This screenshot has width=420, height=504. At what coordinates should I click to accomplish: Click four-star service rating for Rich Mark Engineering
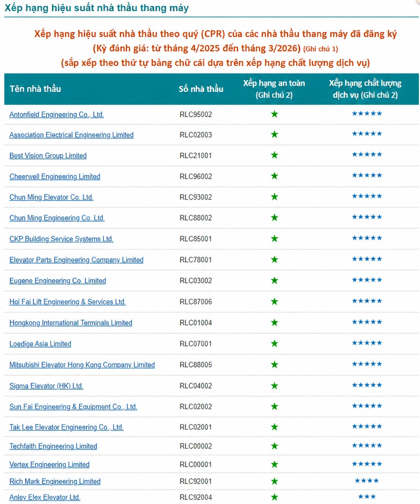click(x=367, y=480)
